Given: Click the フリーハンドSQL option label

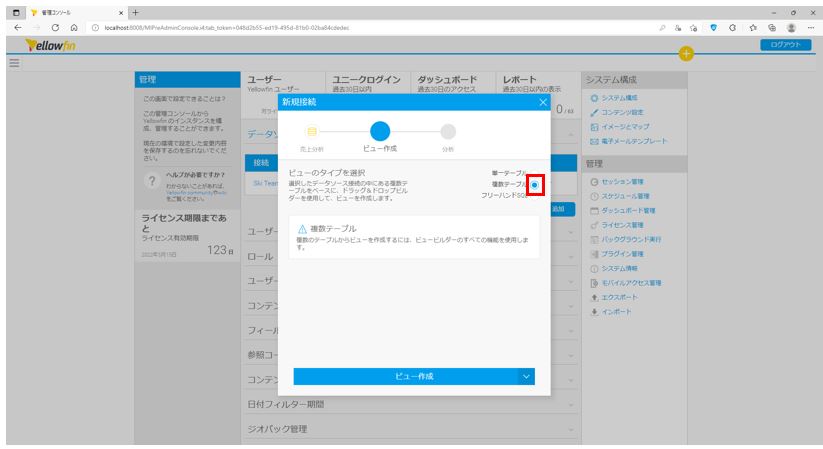Looking at the screenshot, I should tap(504, 195).
